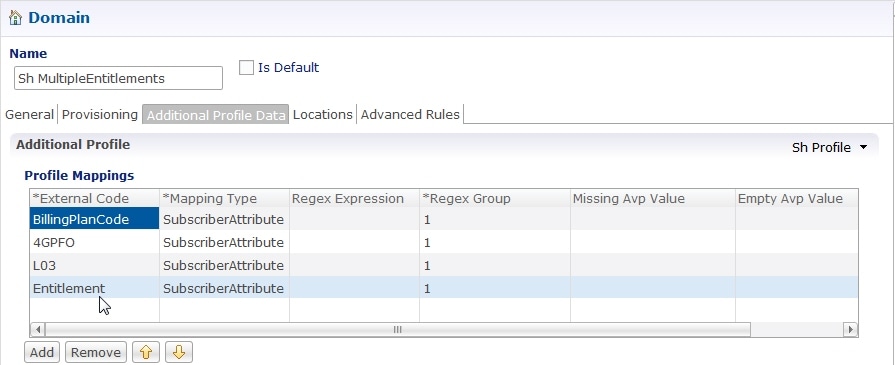Enable the Is Default checkbox
Viewport: 895px width, 365px height.
click(x=246, y=67)
